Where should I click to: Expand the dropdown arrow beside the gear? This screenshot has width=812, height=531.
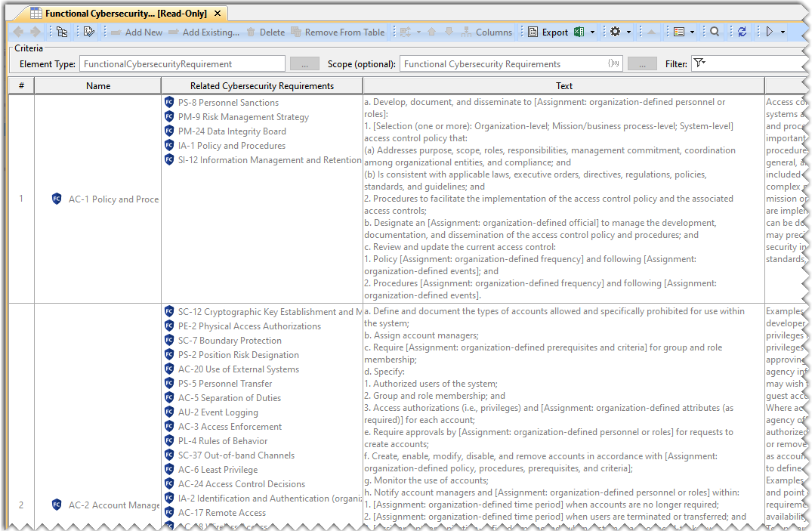628,32
